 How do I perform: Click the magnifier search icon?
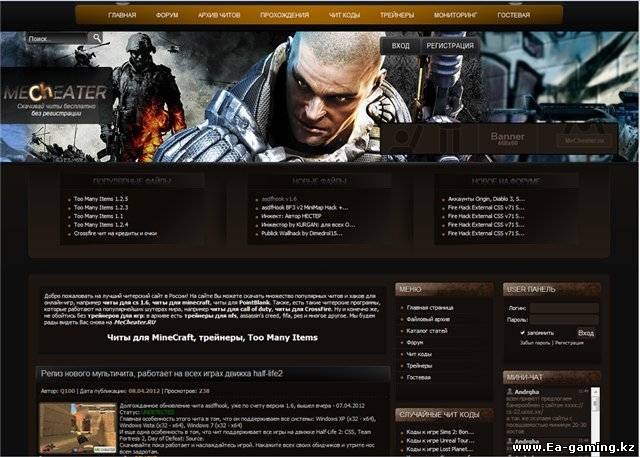[x=97, y=38]
